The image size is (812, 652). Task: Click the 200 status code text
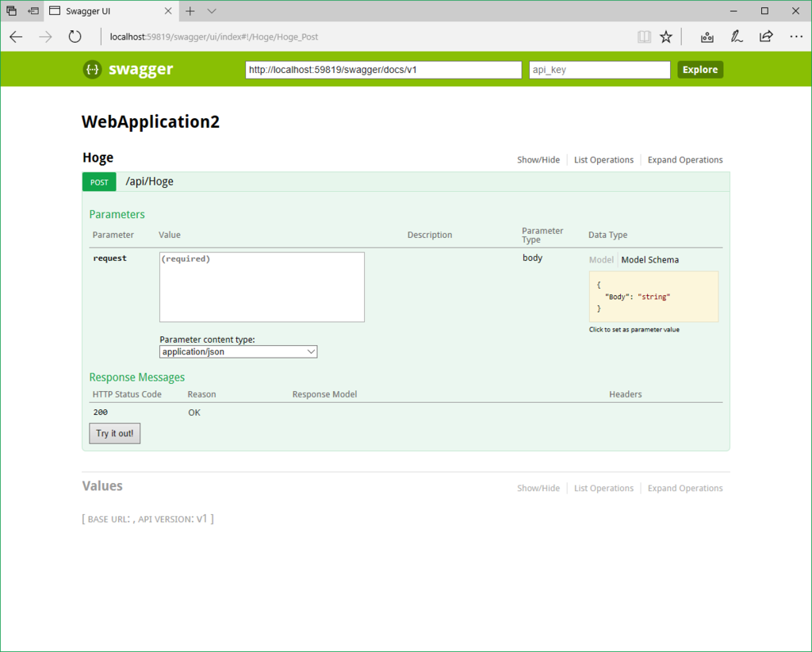101,412
